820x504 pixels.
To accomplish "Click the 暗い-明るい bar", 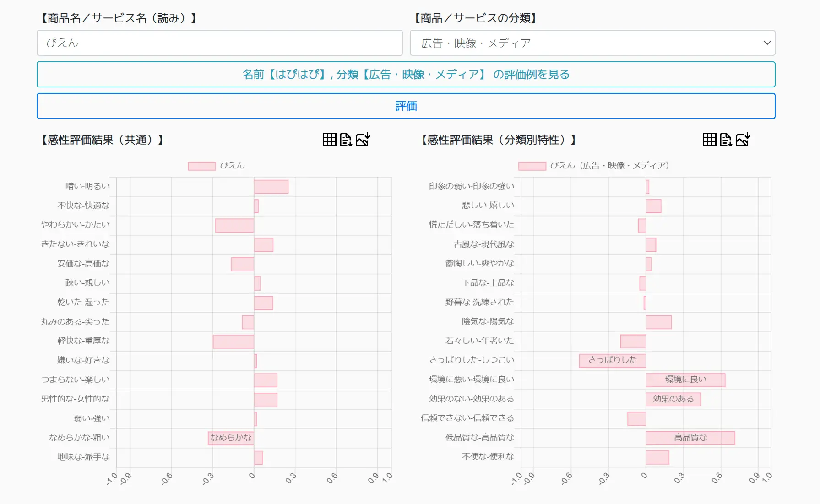I will pos(271,187).
